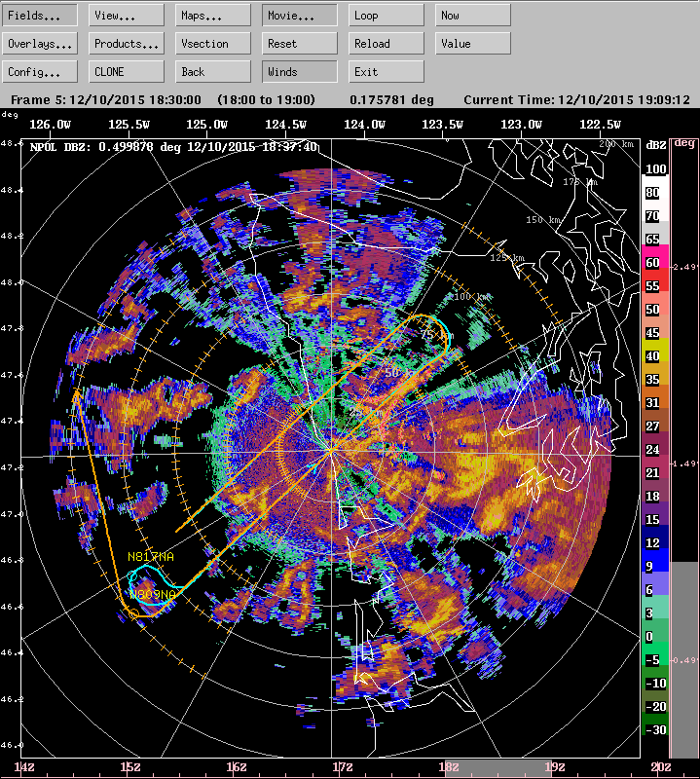Open the Products... menu
Screen dimensions: 700x779
127,44
